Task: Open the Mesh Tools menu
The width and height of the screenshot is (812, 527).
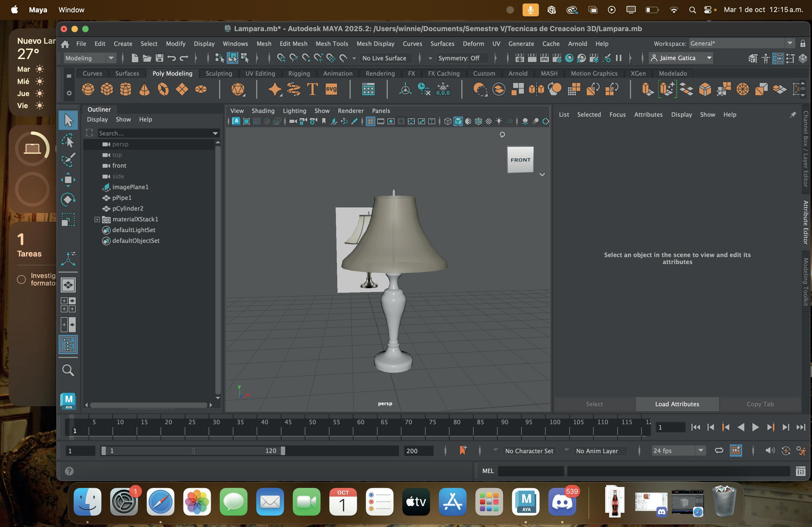Action: click(x=332, y=44)
